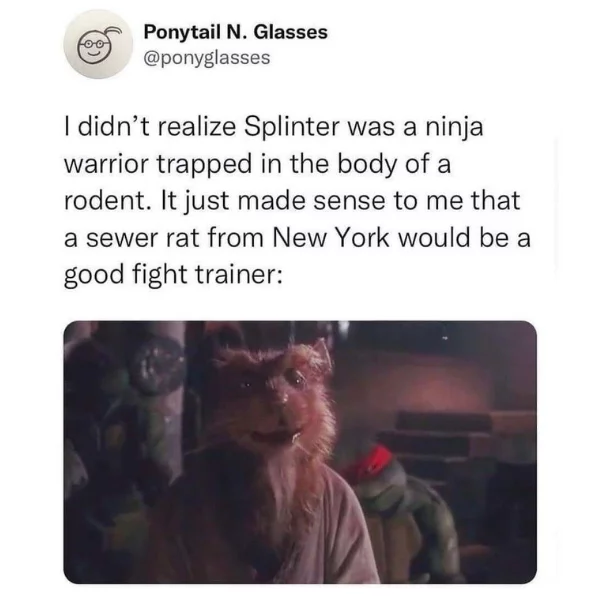Click the words New York in the tweet
Screen dimensions: 600x600
[x=330, y=238]
